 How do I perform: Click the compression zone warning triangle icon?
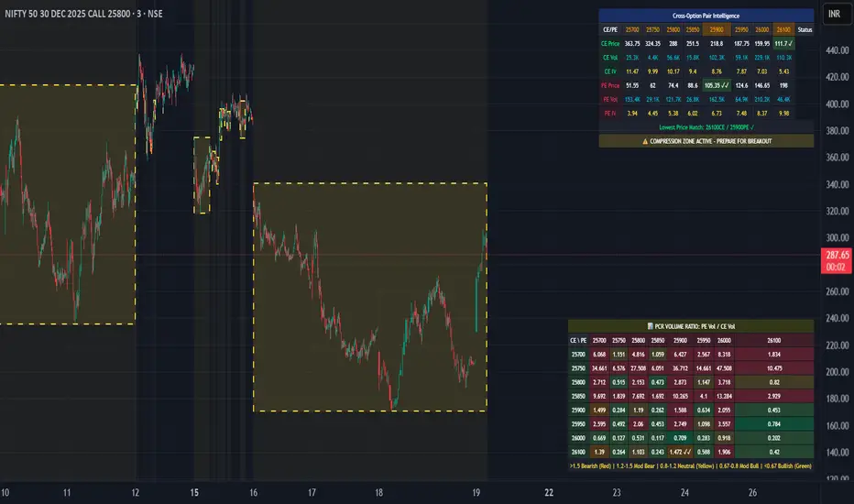[645, 141]
